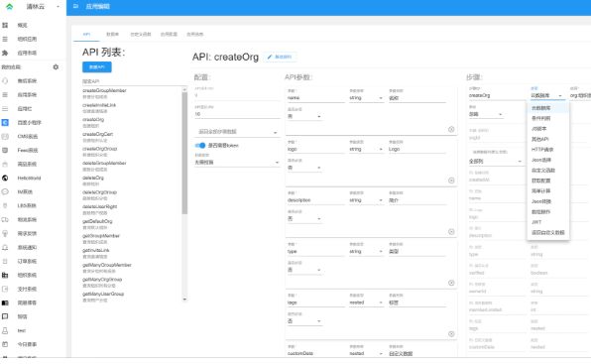591x364 pixels.
Task: Switch to the 自定义函数 tab
Action: pyautogui.click(x=141, y=35)
